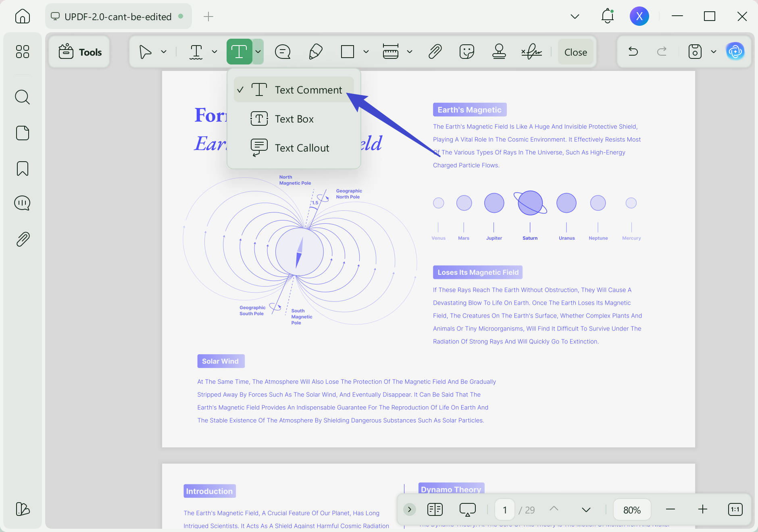Select the sticker tool
Image resolution: width=758 pixels, height=532 pixels.
tap(467, 52)
